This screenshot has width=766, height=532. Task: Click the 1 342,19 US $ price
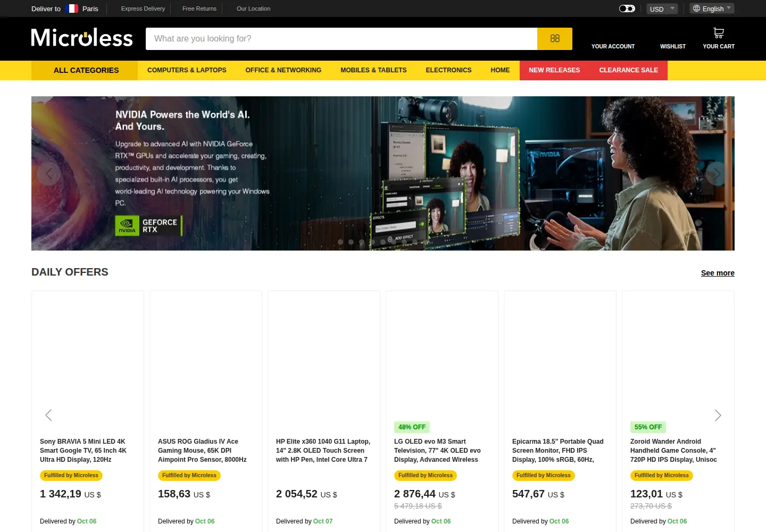pos(70,494)
